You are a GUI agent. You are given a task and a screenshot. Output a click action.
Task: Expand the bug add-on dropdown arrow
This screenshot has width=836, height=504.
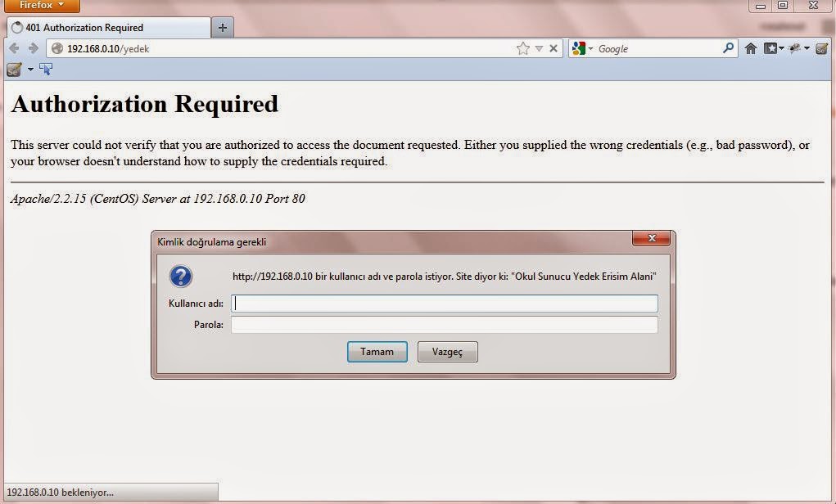pyautogui.click(x=807, y=48)
